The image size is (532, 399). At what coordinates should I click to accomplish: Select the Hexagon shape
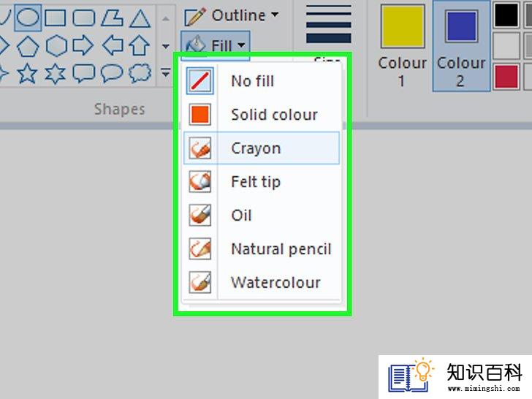click(56, 46)
